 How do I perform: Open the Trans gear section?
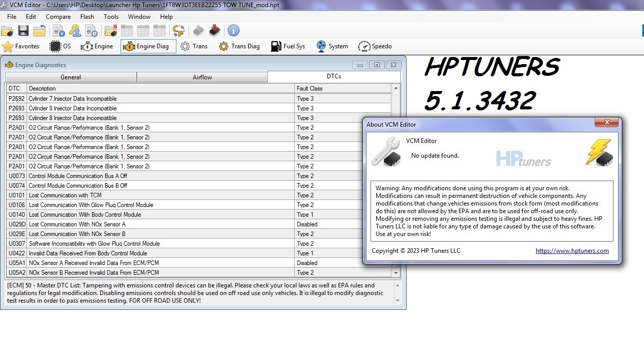194,46
